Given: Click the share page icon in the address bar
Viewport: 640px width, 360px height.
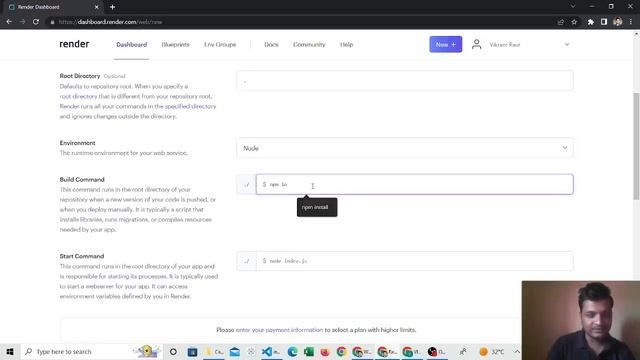Looking at the screenshot, I should pos(560,22).
